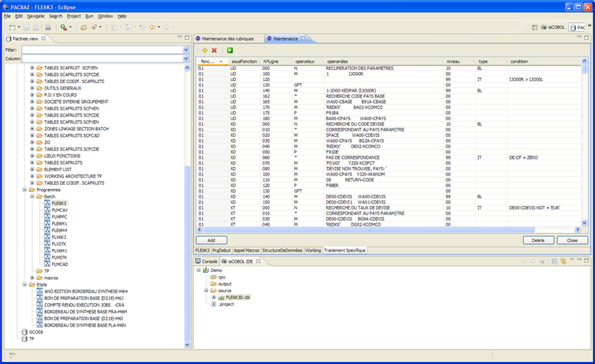Switch to Maintenance des rubriques tab
595x364 pixels.
[227, 38]
